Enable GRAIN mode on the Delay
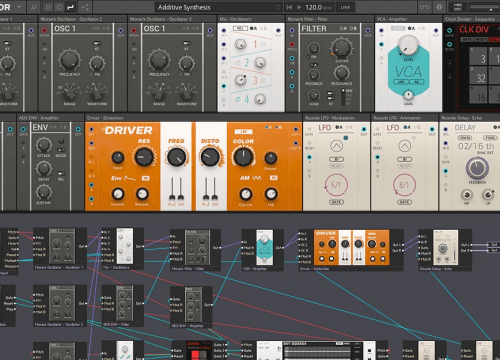The image size is (500, 360). click(465, 137)
